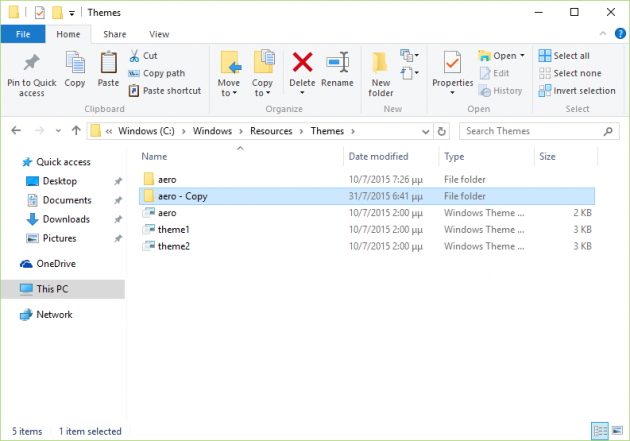
Task: Click the Back navigation arrow
Action: pyautogui.click(x=16, y=131)
